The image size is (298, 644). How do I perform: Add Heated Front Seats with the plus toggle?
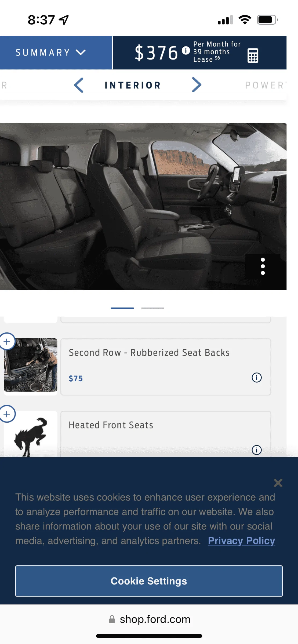tap(7, 414)
